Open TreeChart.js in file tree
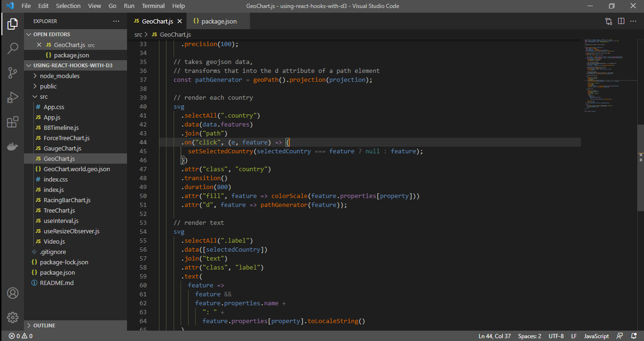Viewport: 644px width, 341px height. point(75,210)
